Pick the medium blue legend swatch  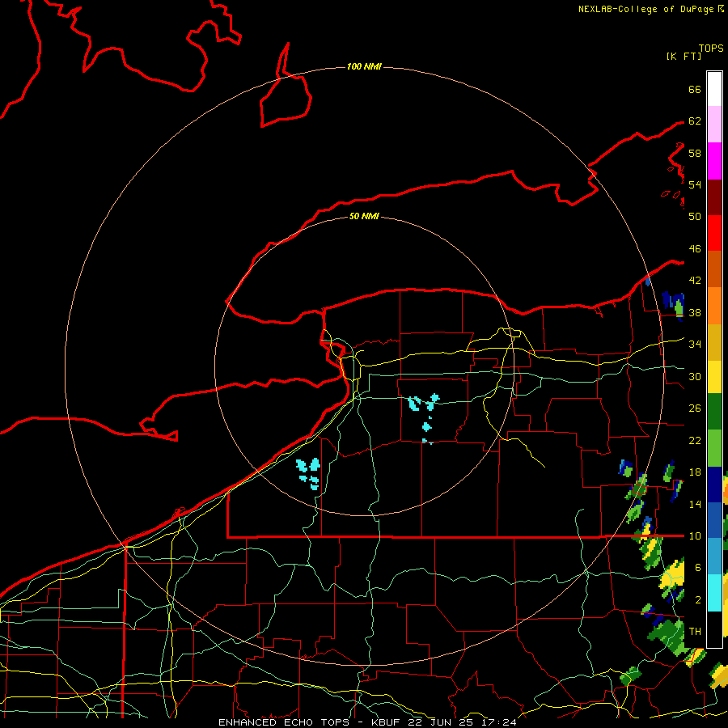coord(714,520)
